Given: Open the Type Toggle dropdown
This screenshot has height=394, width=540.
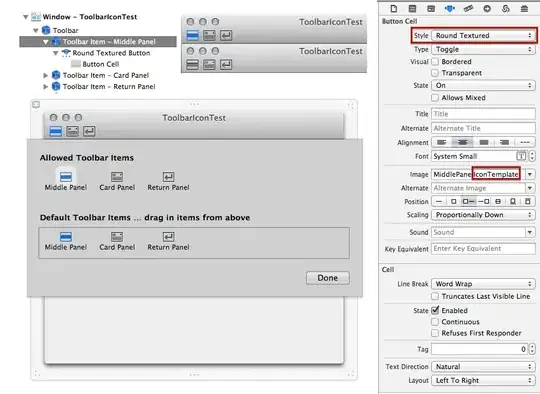Looking at the screenshot, I should (x=483, y=49).
